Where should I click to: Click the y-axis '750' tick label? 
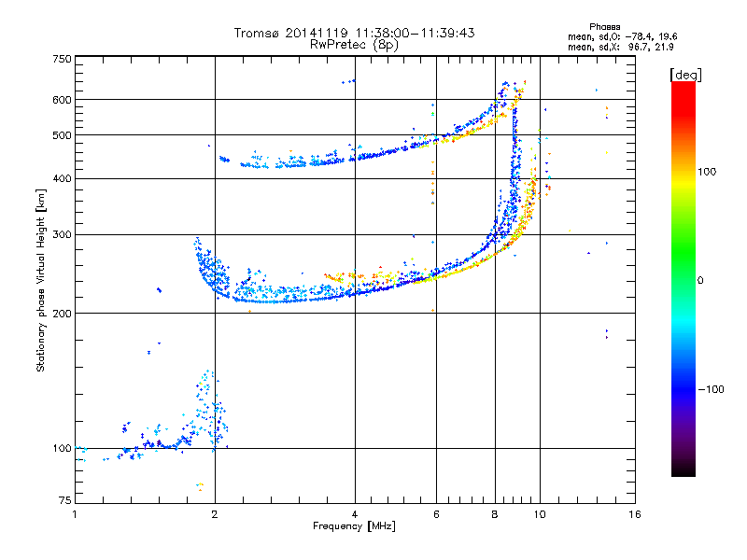coord(63,59)
